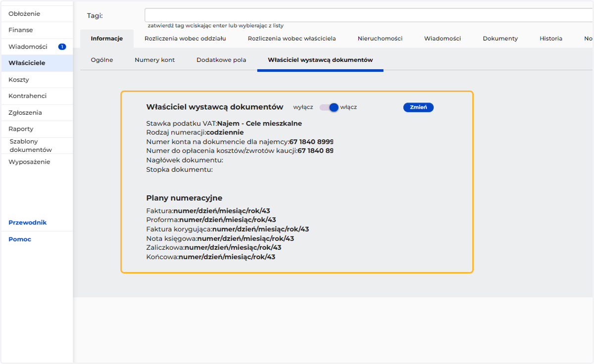Click account number for najemcy document

point(311,142)
